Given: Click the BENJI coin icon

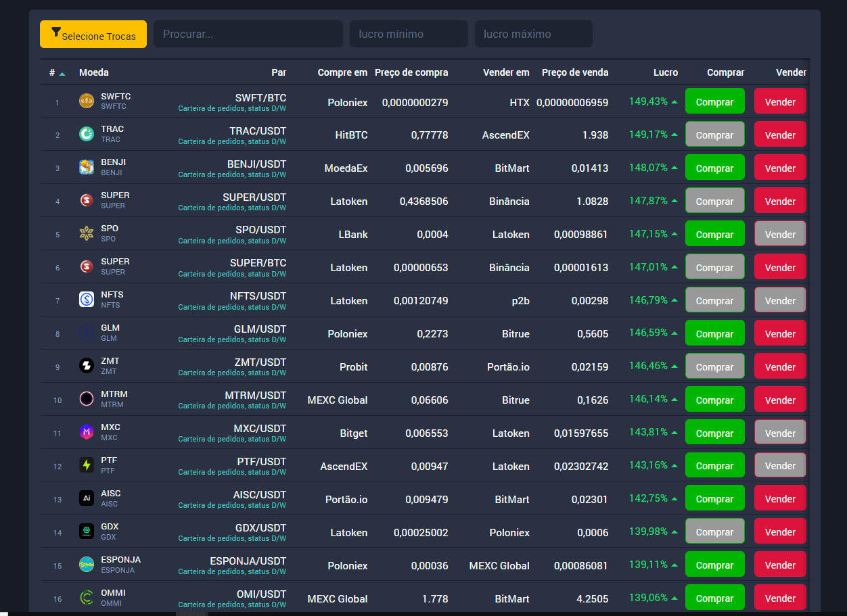Looking at the screenshot, I should [x=87, y=168].
